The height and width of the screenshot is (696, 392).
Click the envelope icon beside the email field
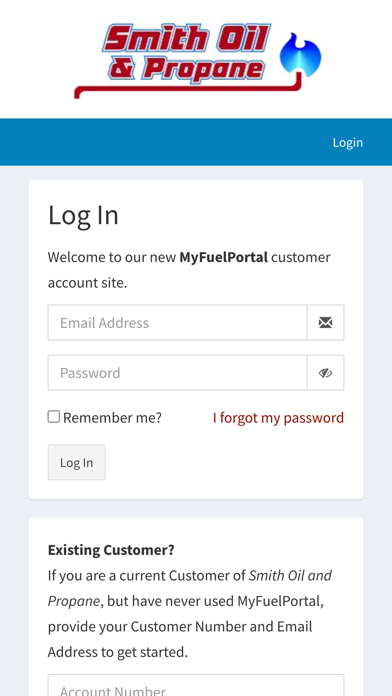pyautogui.click(x=325, y=322)
